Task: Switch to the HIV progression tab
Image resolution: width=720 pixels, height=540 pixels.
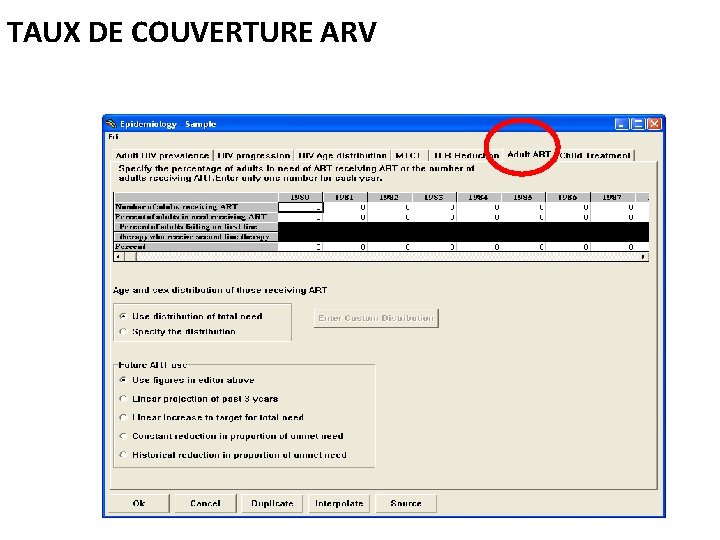Action: pos(254,156)
